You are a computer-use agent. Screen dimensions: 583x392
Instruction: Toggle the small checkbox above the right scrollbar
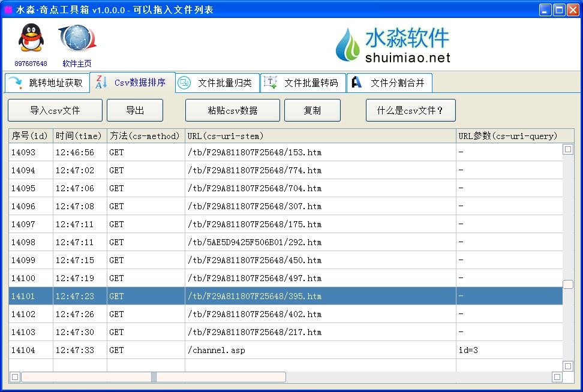(568, 149)
